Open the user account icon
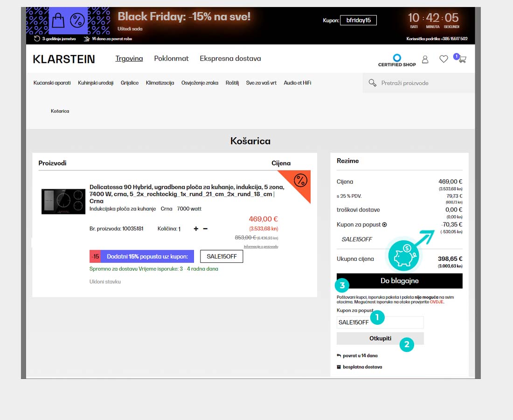This screenshot has height=420, width=513. [x=425, y=59]
